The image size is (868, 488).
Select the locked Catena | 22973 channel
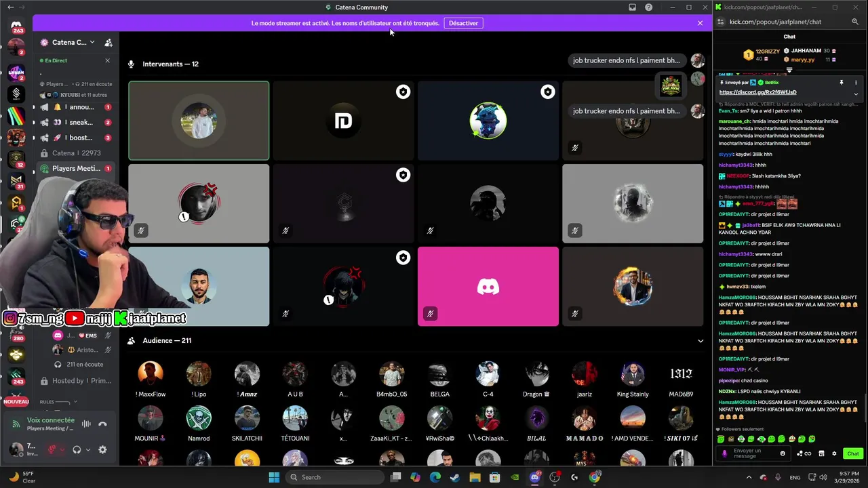click(x=76, y=153)
